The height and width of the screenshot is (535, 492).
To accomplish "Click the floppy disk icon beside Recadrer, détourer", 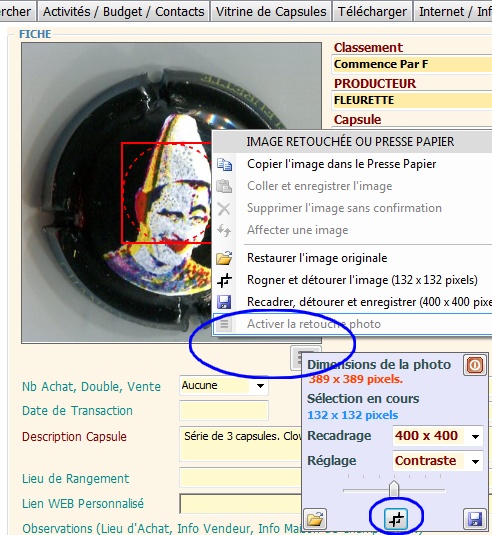I will click(224, 302).
